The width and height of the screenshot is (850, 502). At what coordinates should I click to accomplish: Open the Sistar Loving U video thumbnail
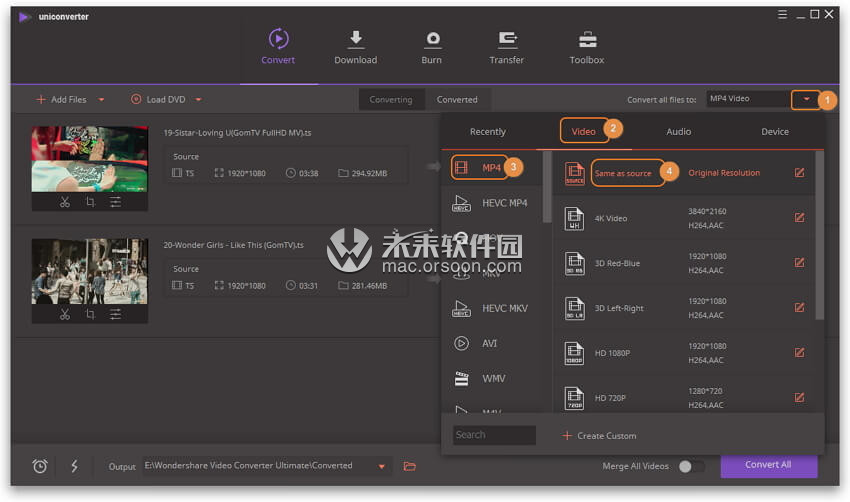pos(89,159)
